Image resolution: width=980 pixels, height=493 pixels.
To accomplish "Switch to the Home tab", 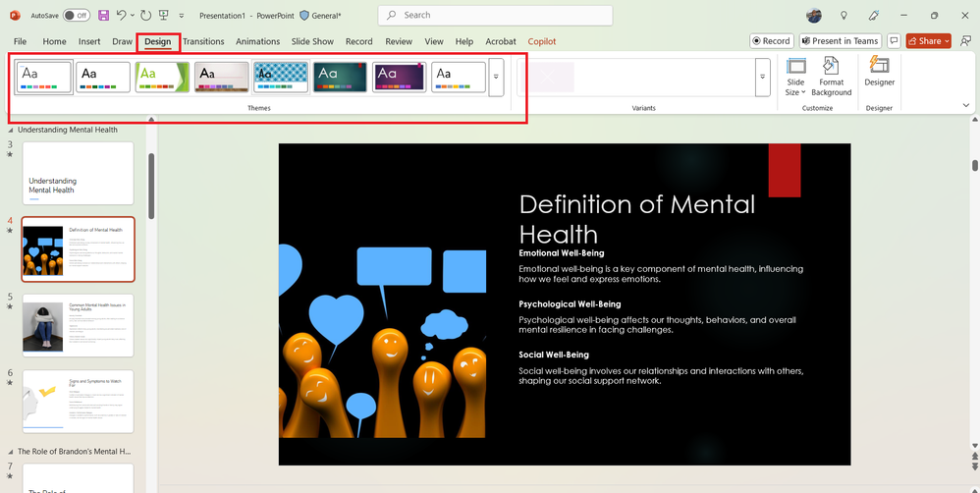I will click(x=54, y=41).
